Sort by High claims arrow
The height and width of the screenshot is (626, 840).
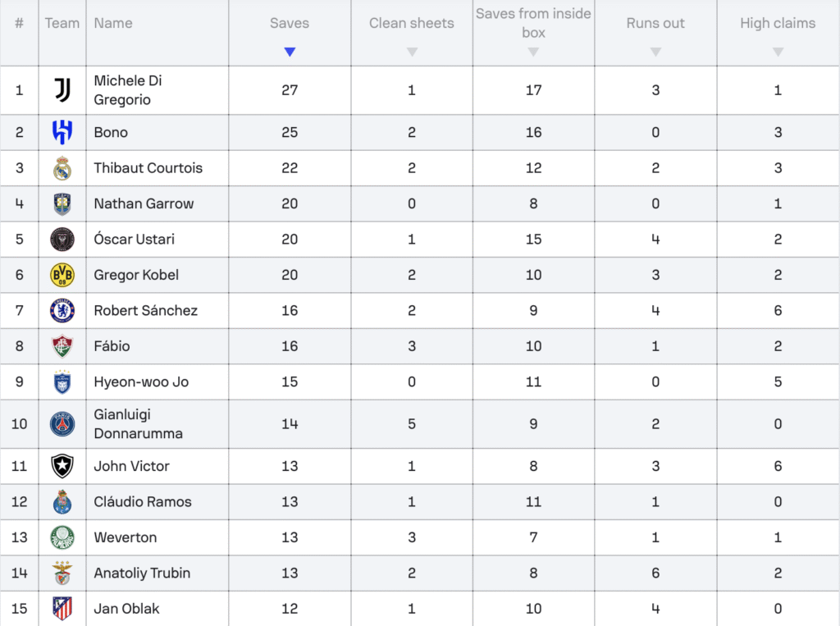(x=778, y=52)
